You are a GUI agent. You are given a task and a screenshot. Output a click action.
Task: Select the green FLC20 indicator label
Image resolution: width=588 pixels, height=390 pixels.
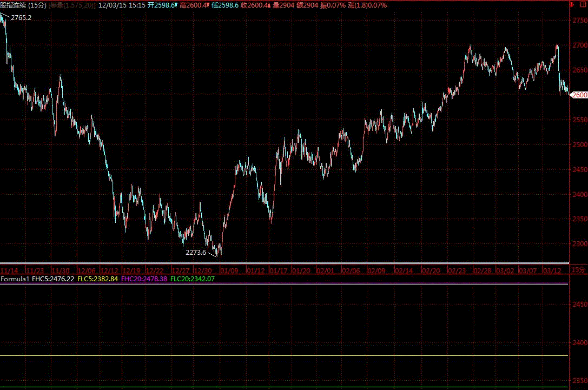click(192, 279)
